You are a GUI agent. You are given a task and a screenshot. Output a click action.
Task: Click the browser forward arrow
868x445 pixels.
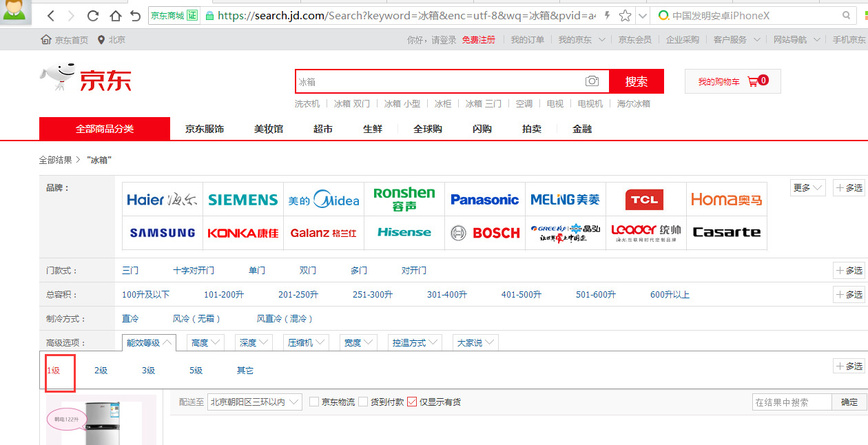click(x=72, y=15)
